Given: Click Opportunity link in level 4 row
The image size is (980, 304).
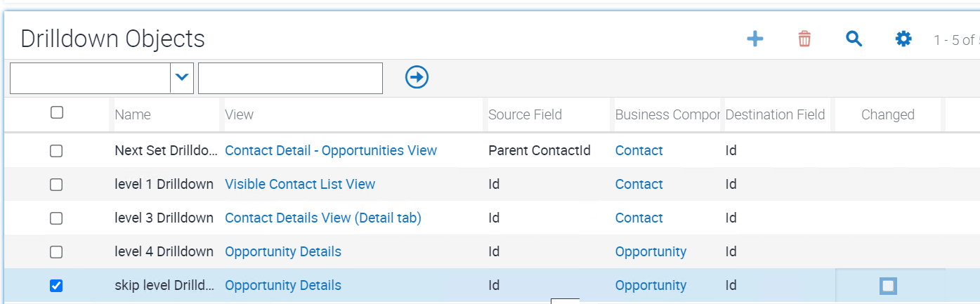Looking at the screenshot, I should pos(651,252).
